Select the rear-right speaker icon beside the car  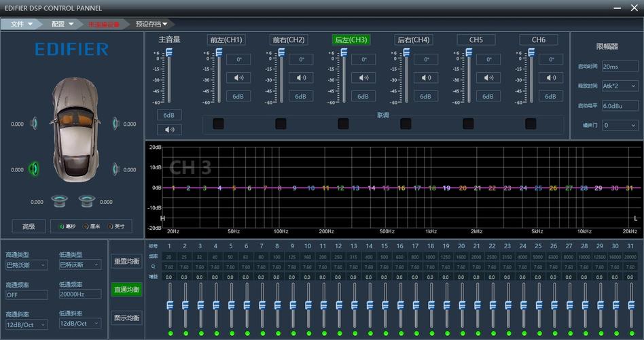point(115,169)
